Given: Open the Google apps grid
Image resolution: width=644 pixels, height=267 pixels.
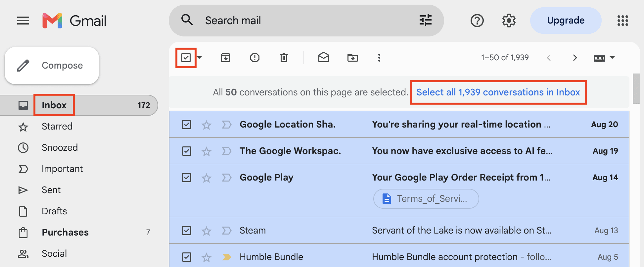Looking at the screenshot, I should [622, 21].
